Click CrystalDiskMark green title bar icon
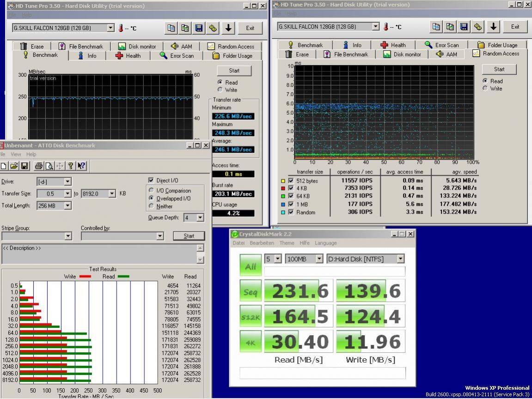This screenshot has height=399, width=532. [234, 234]
